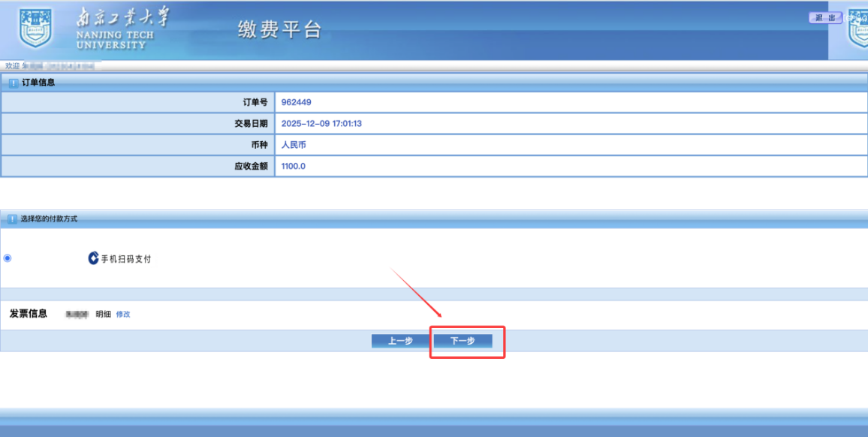Click the 人民币 currency value

[x=294, y=145]
